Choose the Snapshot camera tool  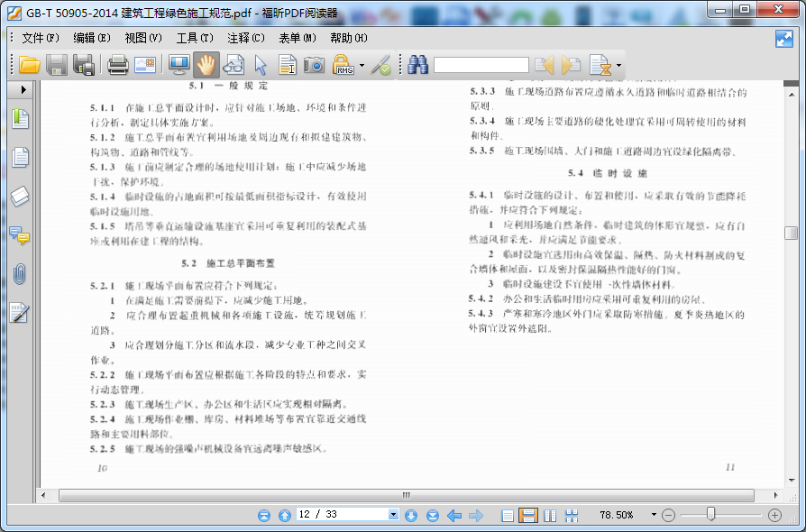point(314,65)
